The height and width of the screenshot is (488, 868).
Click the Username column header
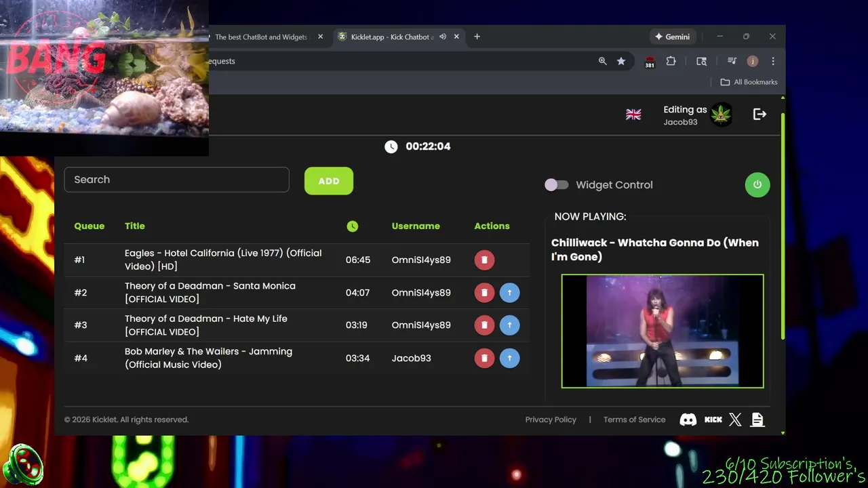click(416, 226)
